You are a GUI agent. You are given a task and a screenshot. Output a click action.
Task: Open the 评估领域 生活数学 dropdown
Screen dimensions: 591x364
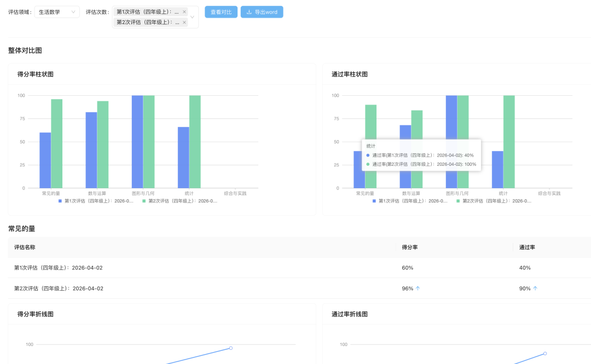57,12
